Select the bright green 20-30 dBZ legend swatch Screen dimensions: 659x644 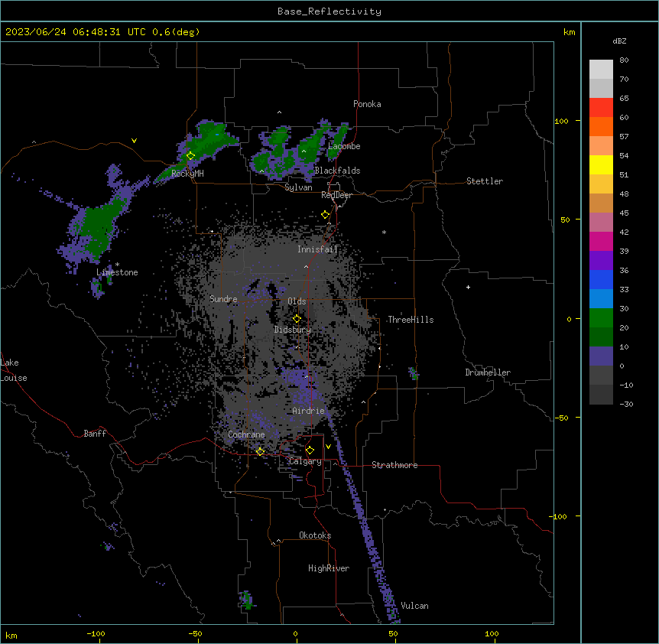coord(601,318)
